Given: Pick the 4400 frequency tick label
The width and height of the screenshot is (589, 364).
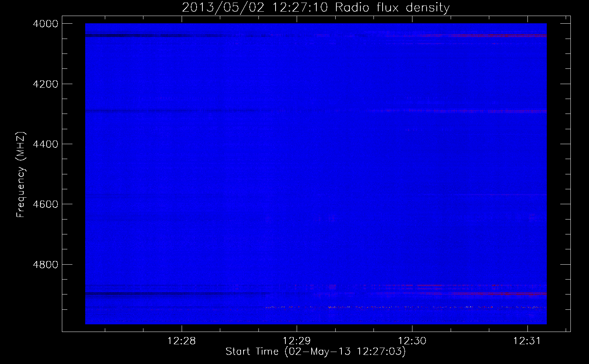Looking at the screenshot, I should pyautogui.click(x=46, y=144).
